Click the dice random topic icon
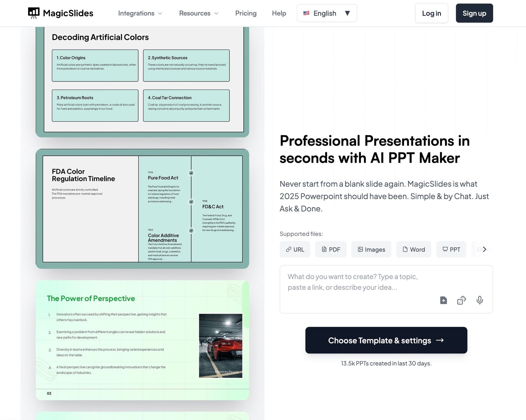Viewport: 526px width, 420px height. tap(461, 300)
